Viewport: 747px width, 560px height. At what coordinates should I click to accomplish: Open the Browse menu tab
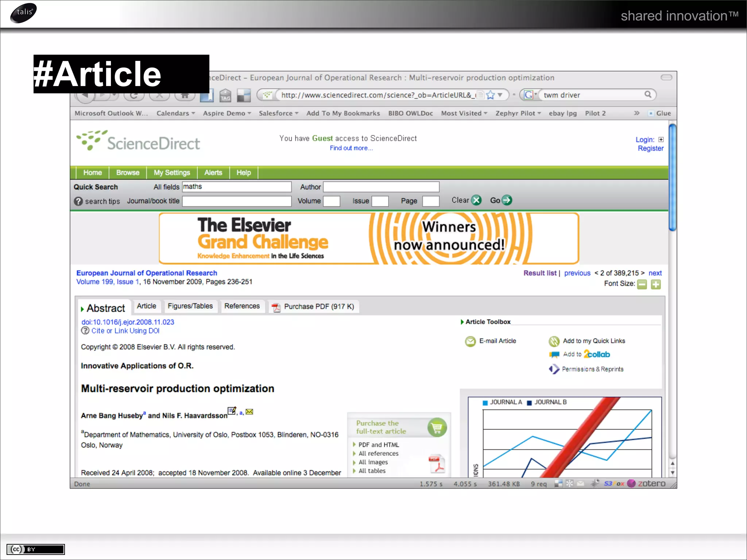click(x=128, y=172)
